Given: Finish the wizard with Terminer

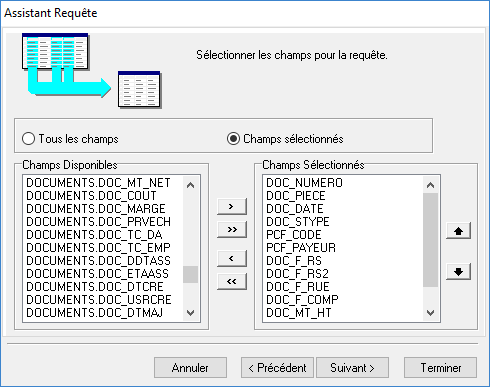Looking at the screenshot, I should [x=440, y=368].
